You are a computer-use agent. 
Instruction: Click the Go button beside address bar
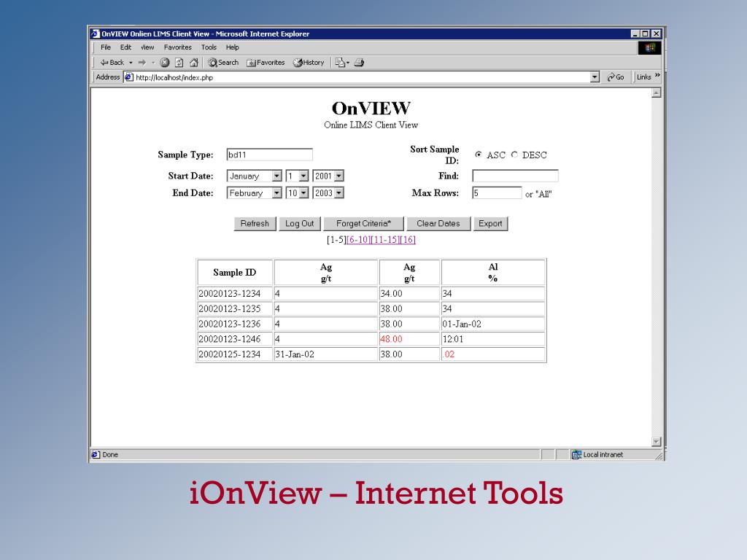[616, 77]
